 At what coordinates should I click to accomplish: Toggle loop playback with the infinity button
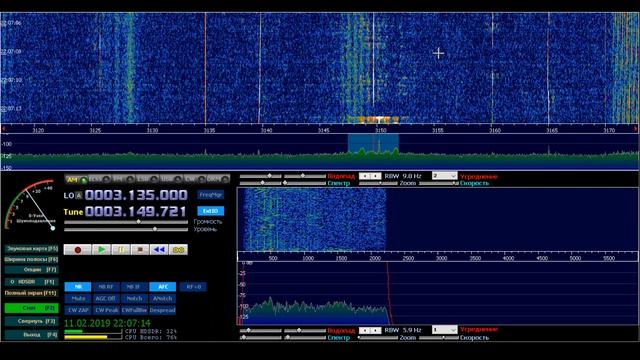[x=178, y=249]
